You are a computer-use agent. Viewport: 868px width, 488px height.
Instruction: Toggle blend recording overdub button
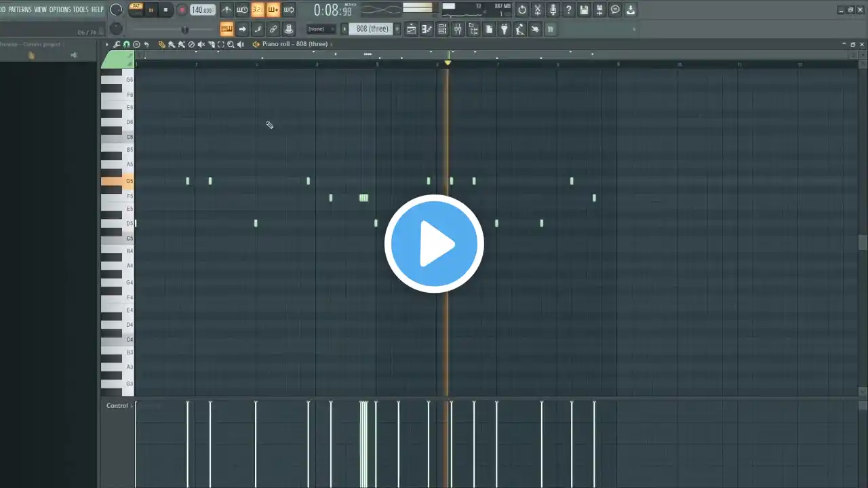tap(273, 10)
